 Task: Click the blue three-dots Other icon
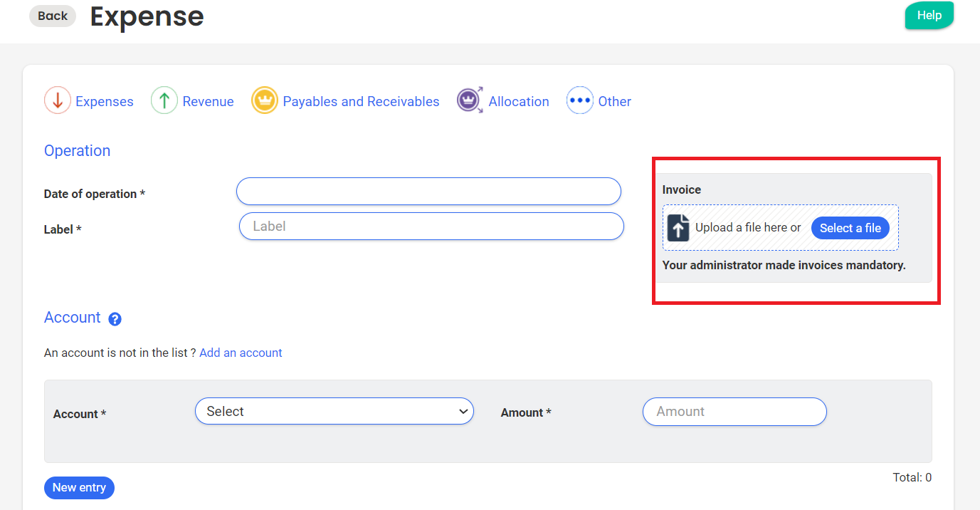[579, 101]
